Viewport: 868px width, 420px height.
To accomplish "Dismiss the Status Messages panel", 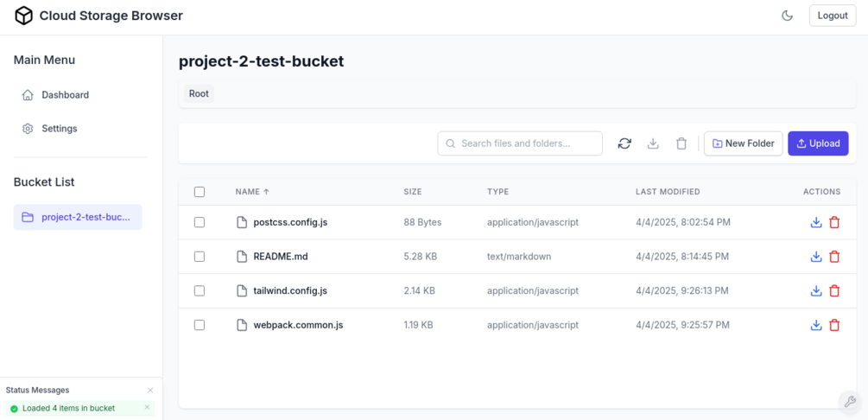I will 150,391.
